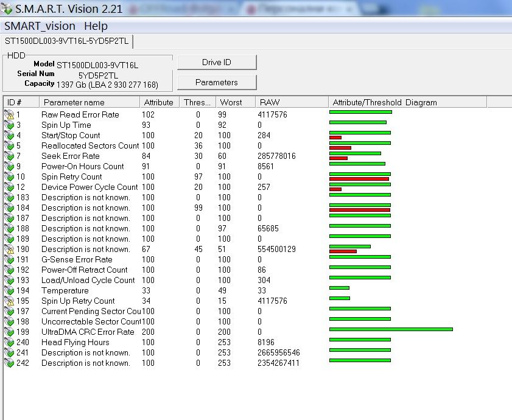
Task: Click RAW value 554500129
Action: (276, 249)
